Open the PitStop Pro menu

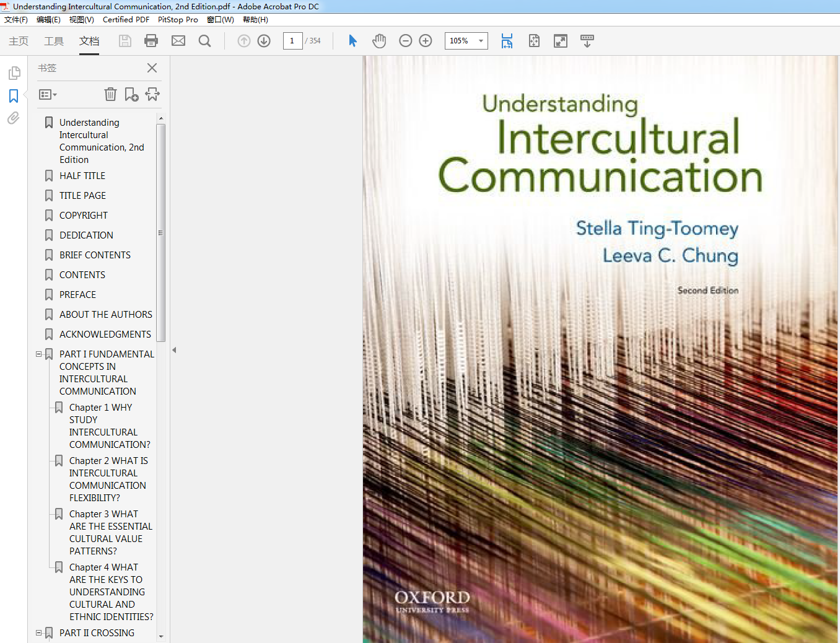[x=178, y=20]
